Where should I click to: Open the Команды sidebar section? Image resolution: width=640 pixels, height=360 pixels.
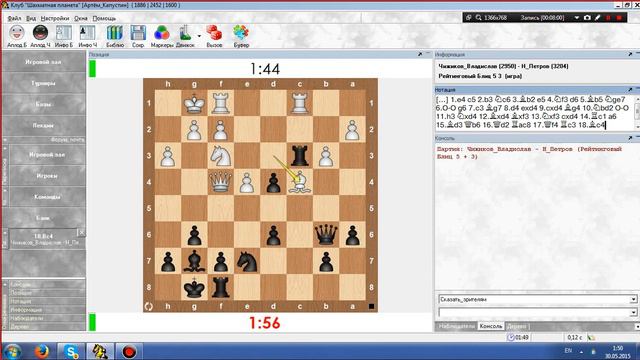point(47,197)
